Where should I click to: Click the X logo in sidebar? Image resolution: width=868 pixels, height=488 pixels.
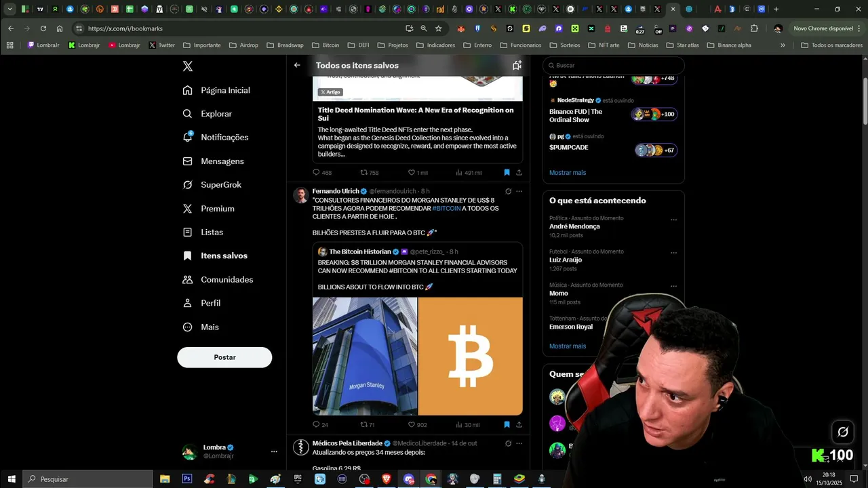[x=188, y=66]
